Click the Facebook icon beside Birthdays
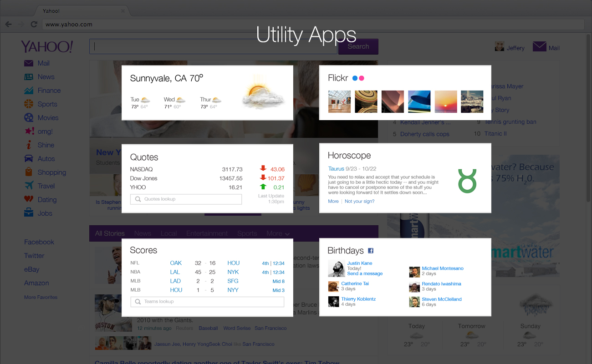Screen dimensions: 592x364 pos(371,251)
